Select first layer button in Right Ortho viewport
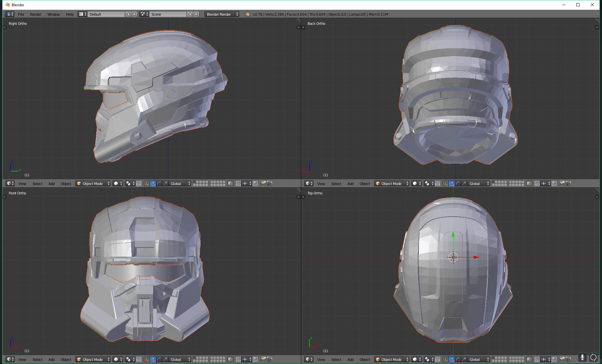The image size is (602, 364). (194, 182)
